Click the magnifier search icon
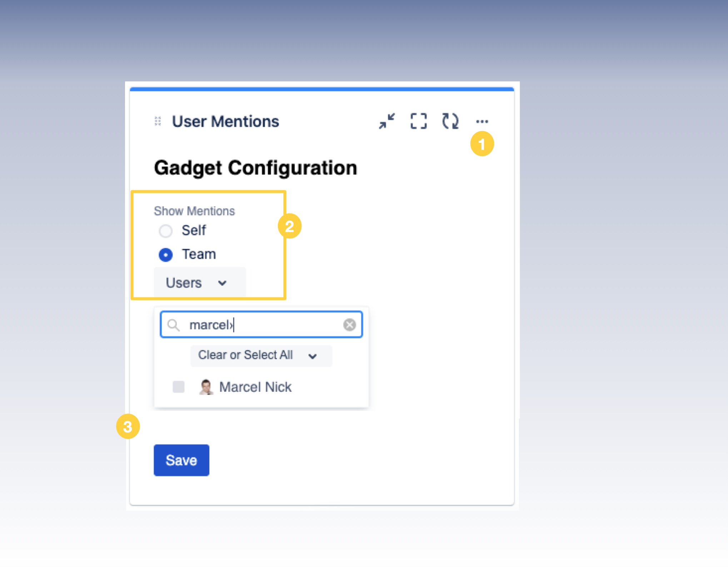728x571 pixels. [x=174, y=325]
